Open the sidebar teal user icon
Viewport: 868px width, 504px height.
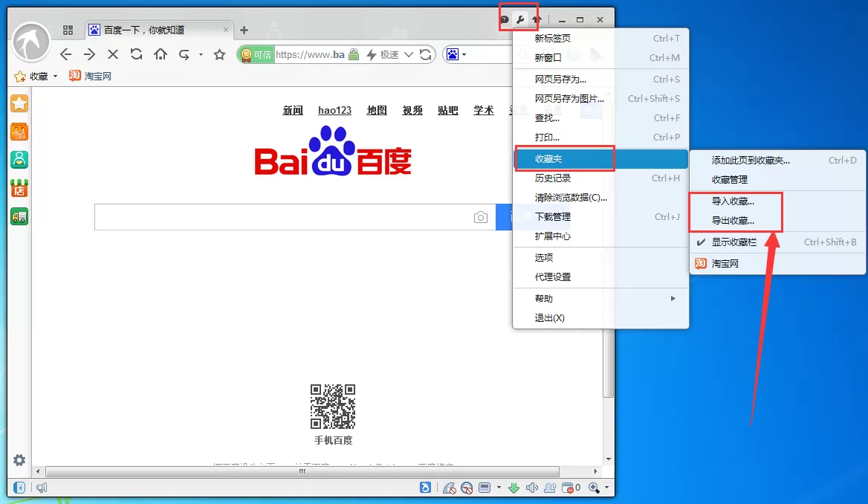pos(19,160)
